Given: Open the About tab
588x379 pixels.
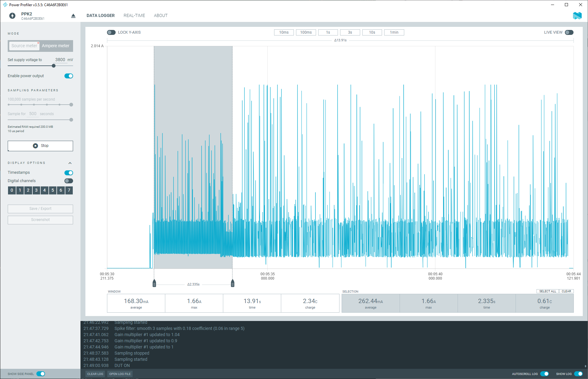Looking at the screenshot, I should tap(161, 15).
